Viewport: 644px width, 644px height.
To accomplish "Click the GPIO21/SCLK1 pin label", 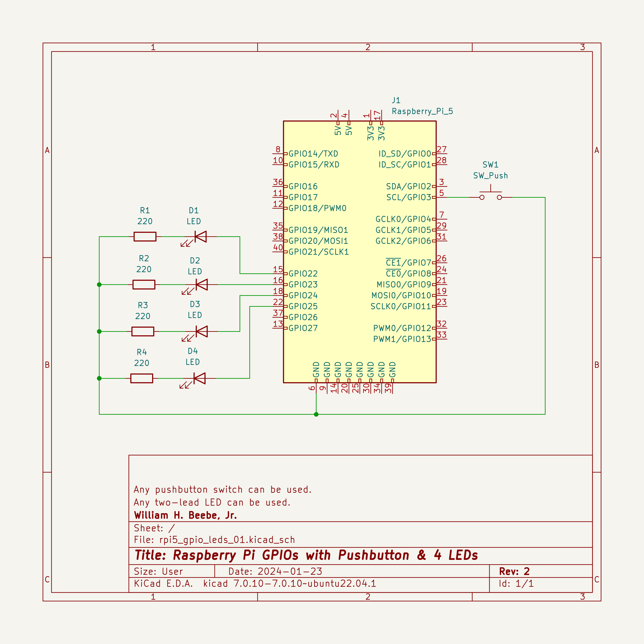I will click(x=319, y=252).
